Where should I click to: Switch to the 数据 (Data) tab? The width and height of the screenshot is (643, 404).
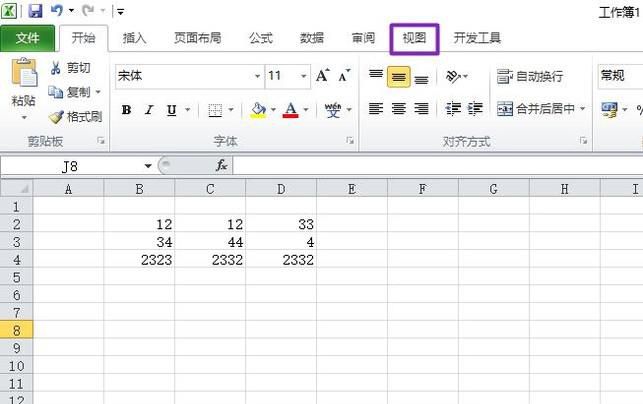pyautogui.click(x=312, y=38)
